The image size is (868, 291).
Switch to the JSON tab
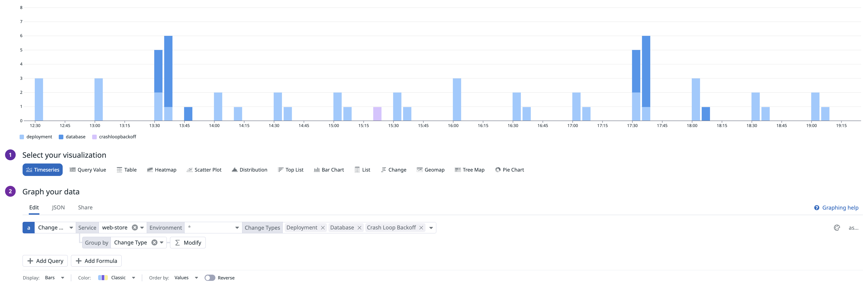click(58, 207)
